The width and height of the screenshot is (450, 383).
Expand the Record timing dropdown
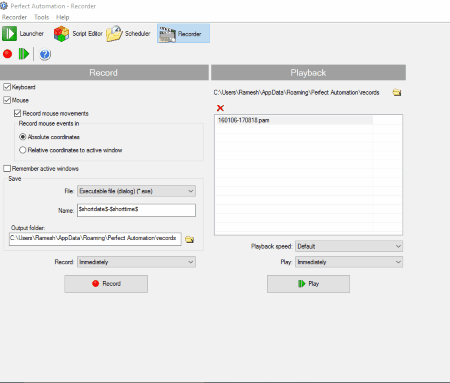click(136, 262)
